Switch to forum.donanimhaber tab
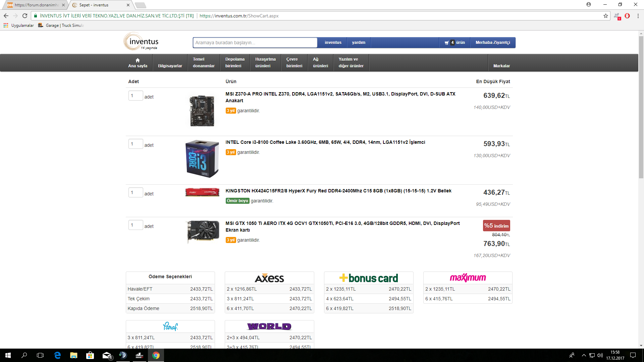Screen dimensions: 644x362 click(x=35, y=5)
